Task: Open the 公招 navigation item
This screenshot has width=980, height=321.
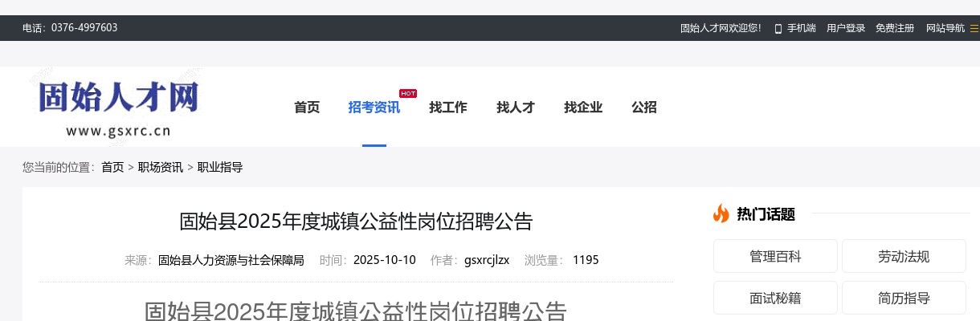Action: point(643,108)
